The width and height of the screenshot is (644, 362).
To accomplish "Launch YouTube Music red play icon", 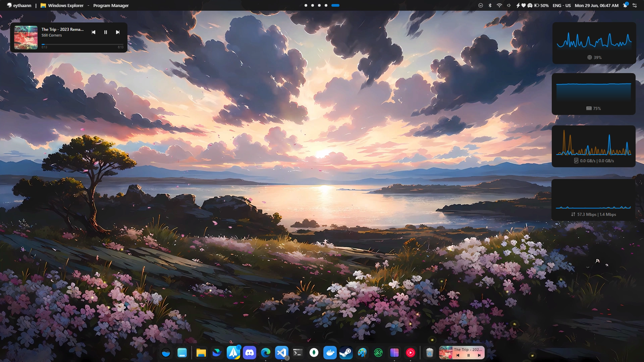I will (x=411, y=353).
